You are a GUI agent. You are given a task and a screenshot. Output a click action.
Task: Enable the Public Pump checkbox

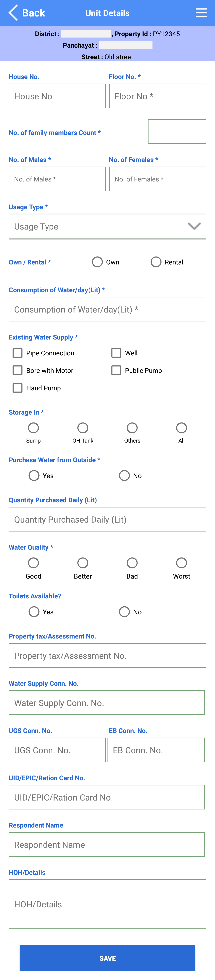pos(116,370)
